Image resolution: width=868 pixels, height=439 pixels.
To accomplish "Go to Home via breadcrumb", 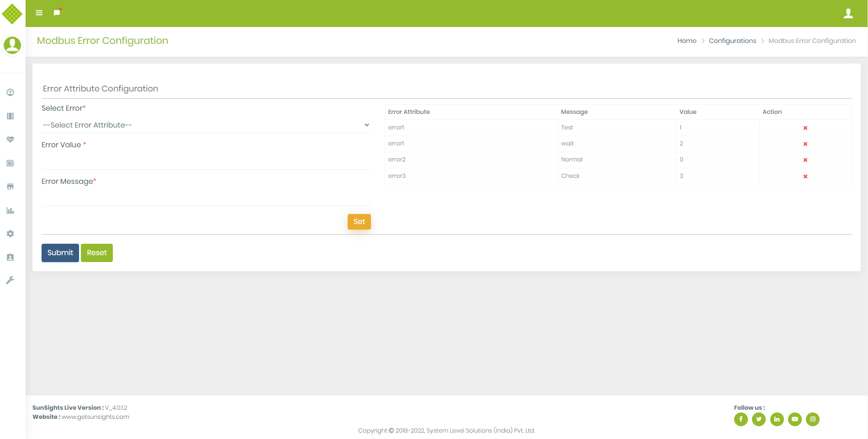I will click(687, 41).
